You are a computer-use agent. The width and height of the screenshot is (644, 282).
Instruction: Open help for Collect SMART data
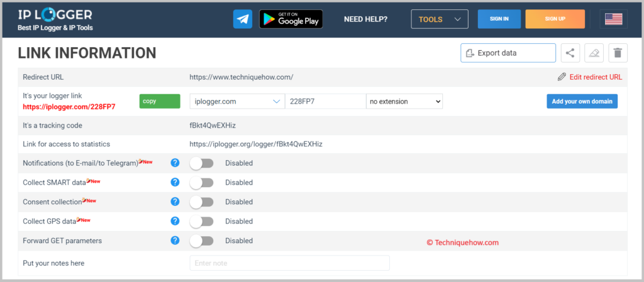[x=175, y=182]
